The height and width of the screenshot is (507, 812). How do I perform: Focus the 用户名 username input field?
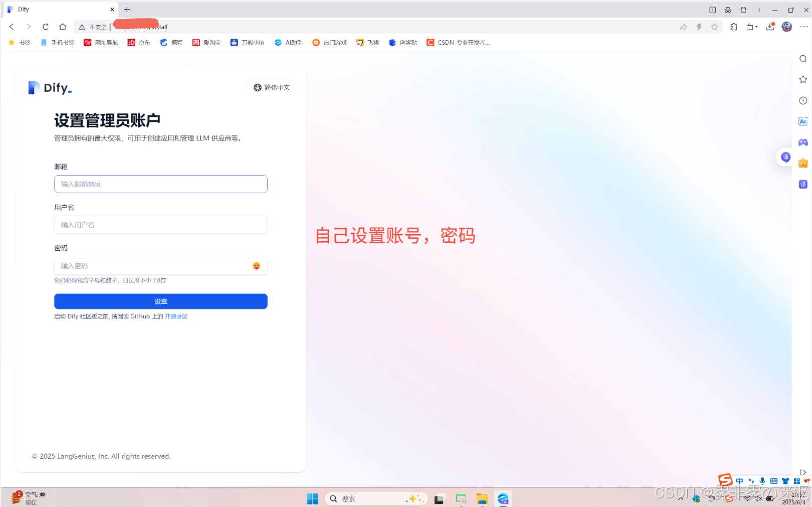click(x=161, y=225)
